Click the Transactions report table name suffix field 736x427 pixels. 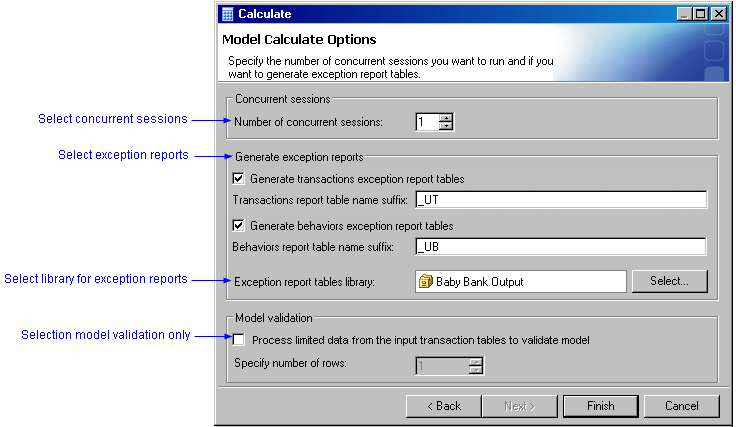pos(560,199)
